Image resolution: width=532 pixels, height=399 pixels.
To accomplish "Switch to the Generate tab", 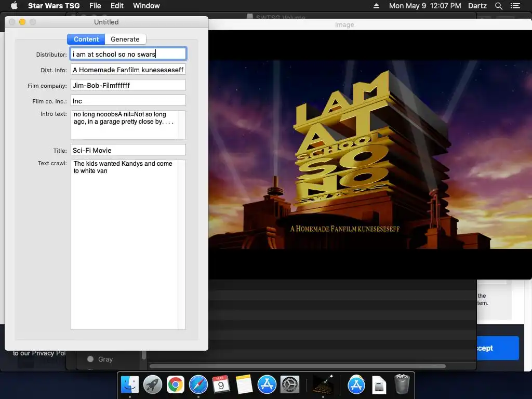I will (125, 39).
